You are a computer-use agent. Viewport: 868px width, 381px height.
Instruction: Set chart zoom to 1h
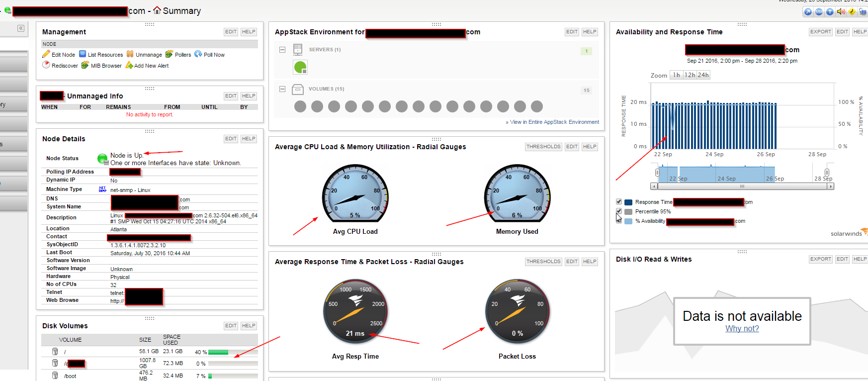677,75
